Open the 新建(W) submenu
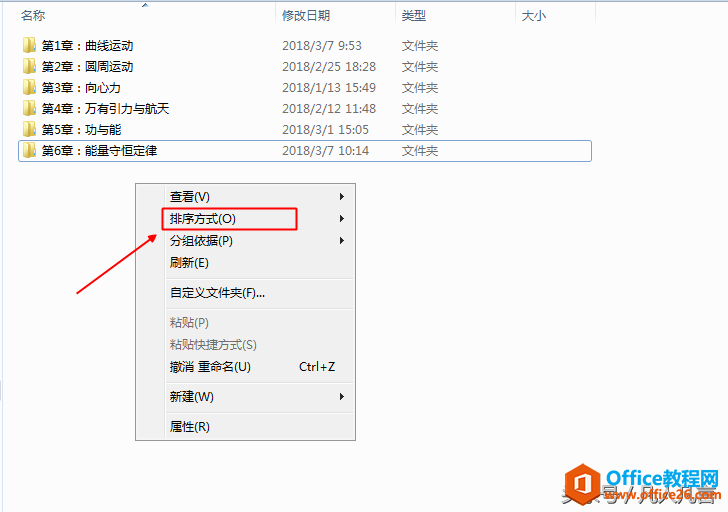This screenshot has height=512, width=728. pyautogui.click(x=260, y=397)
